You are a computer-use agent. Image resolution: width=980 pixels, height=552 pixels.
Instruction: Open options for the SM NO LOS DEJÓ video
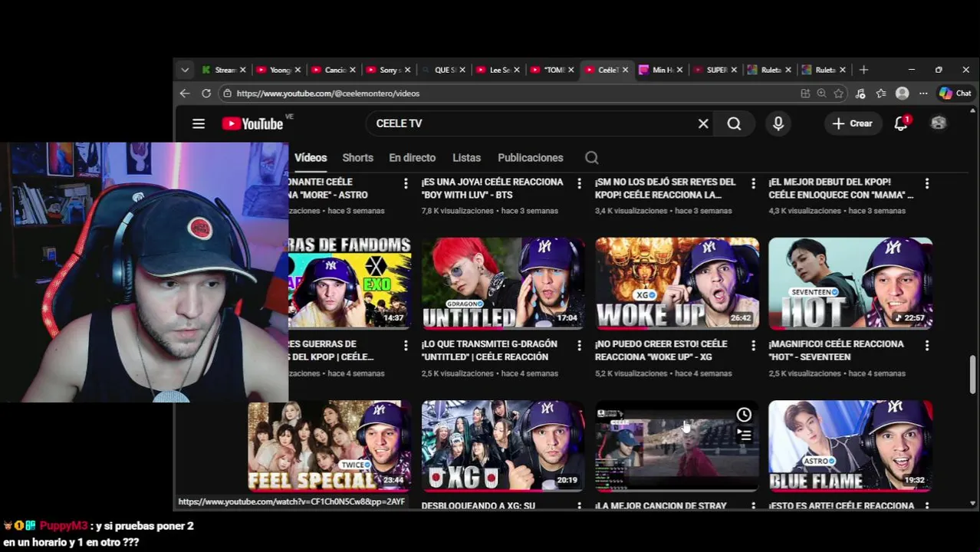pos(753,183)
